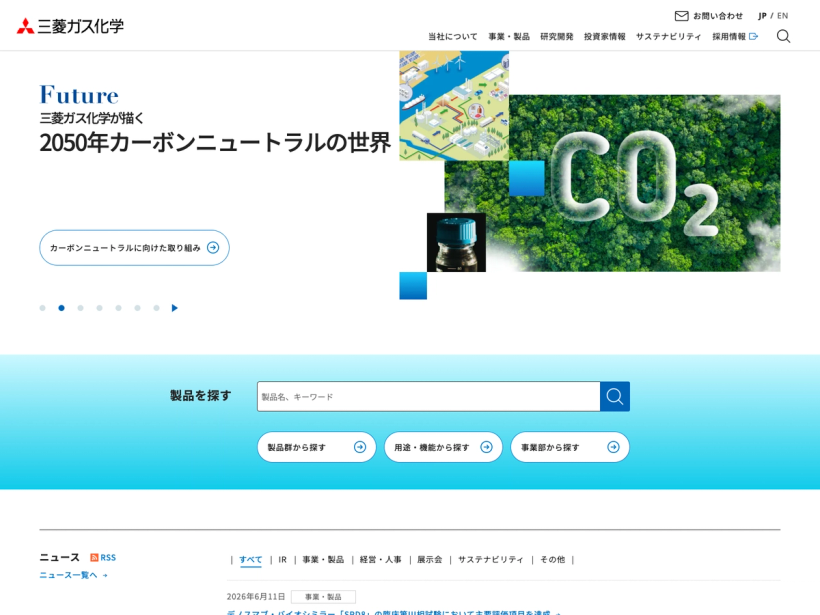Click the RSS text link

tap(108, 557)
